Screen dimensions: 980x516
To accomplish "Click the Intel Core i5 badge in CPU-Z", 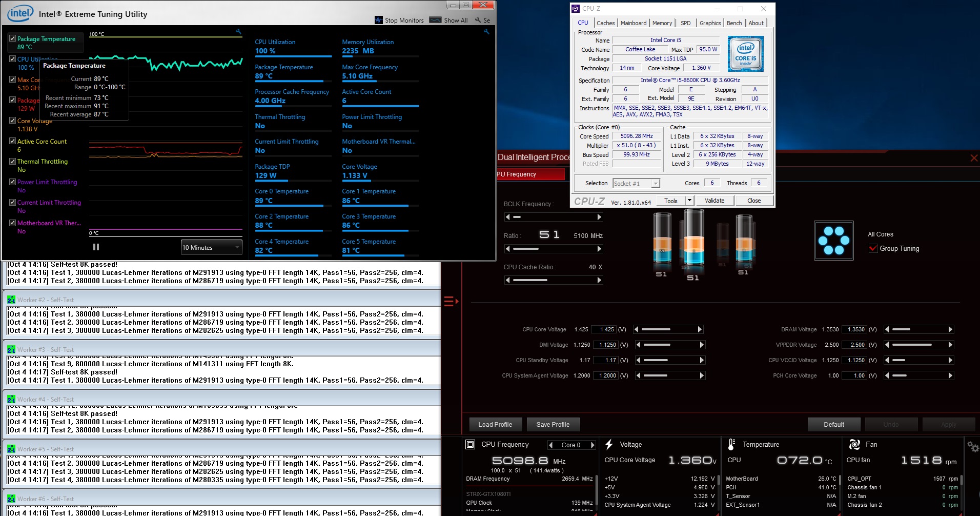I will (x=746, y=54).
